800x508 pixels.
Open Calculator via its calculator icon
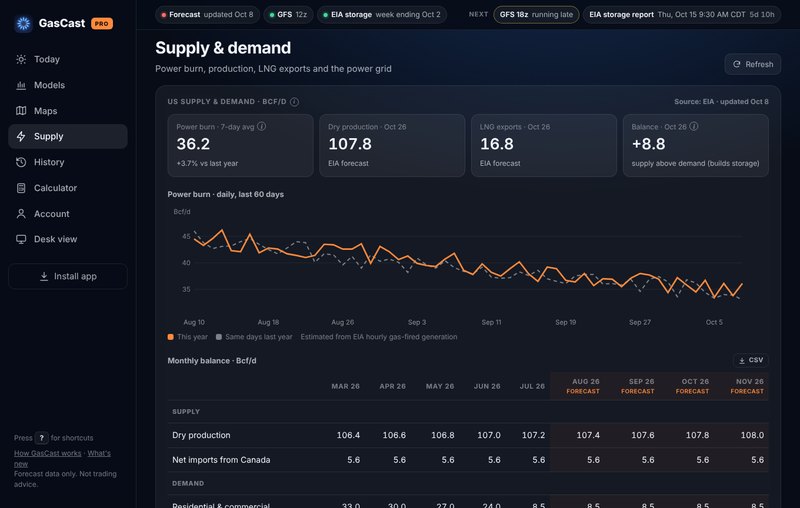[21, 188]
